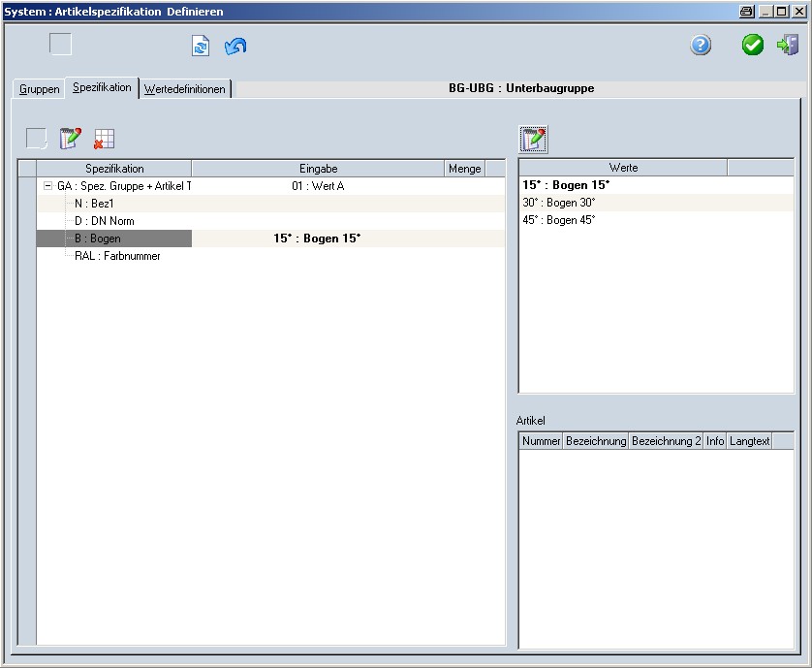Open the Wertedefinitionen tab
The height and width of the screenshot is (668, 812).
(x=185, y=89)
